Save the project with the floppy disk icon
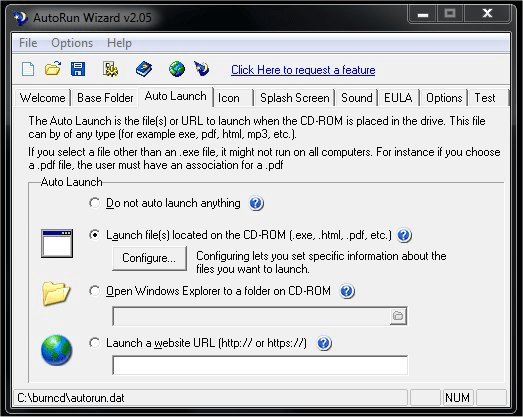Screen dimensions: 523x417 [78, 69]
